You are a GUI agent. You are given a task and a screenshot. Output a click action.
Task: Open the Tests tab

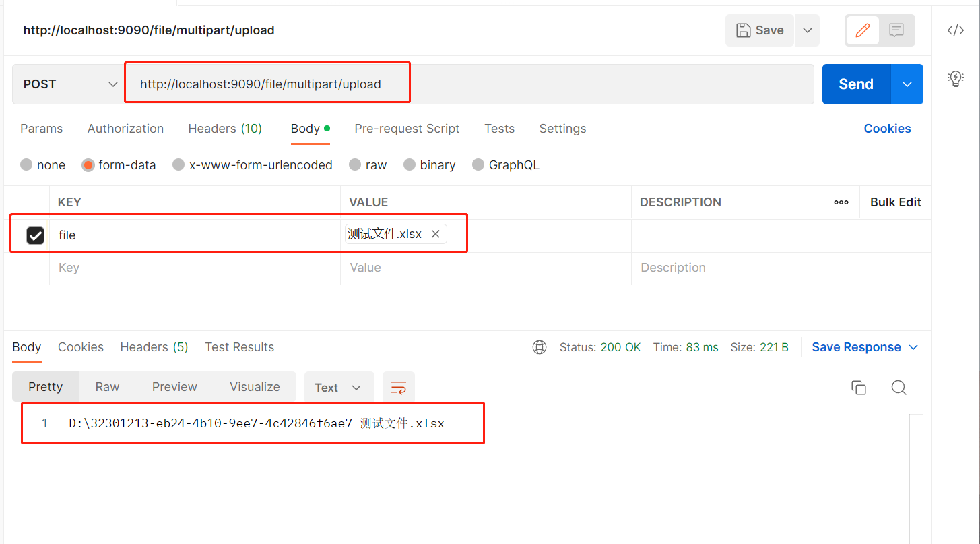tap(499, 129)
